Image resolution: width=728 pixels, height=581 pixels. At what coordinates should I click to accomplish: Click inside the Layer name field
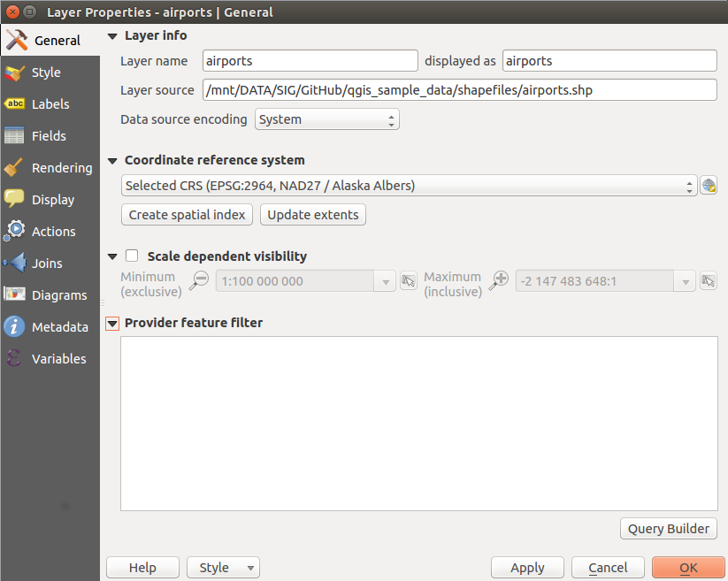coord(310,60)
